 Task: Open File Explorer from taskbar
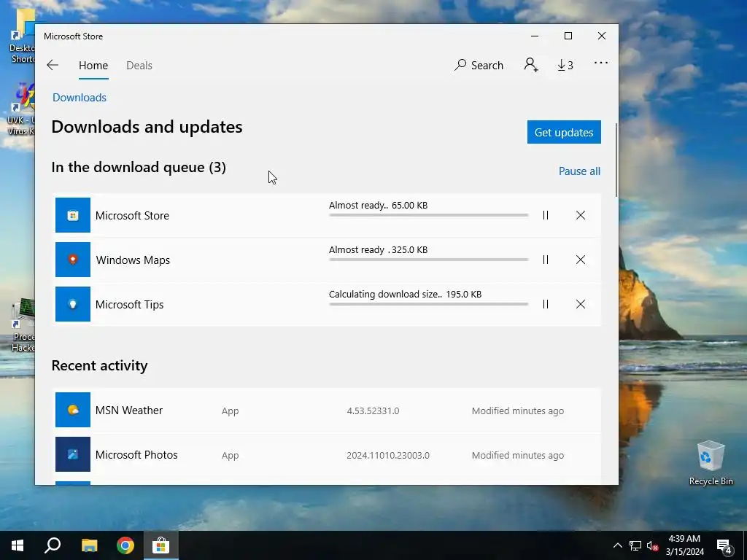(x=89, y=545)
